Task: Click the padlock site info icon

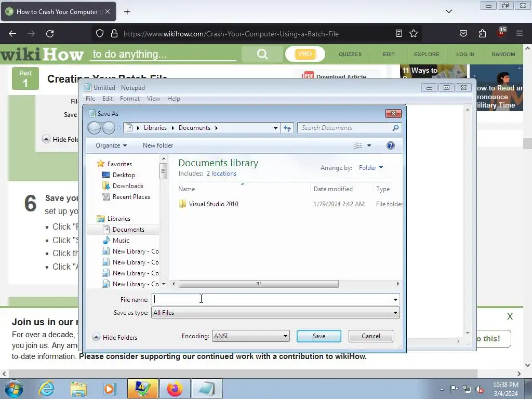Action: point(114,34)
